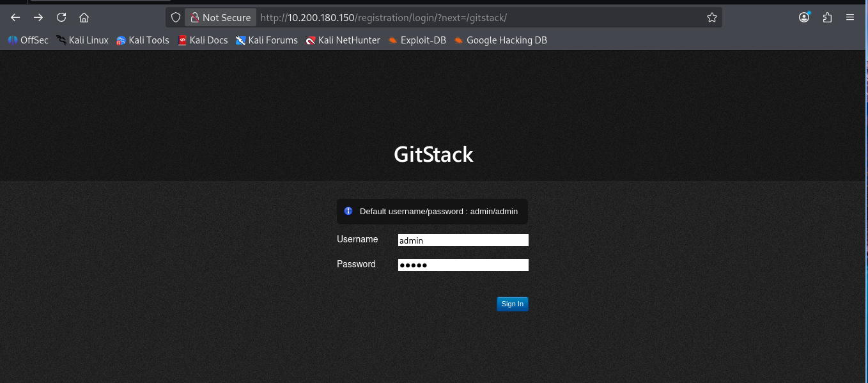Click the Password label
868x383 pixels.
coord(356,263)
